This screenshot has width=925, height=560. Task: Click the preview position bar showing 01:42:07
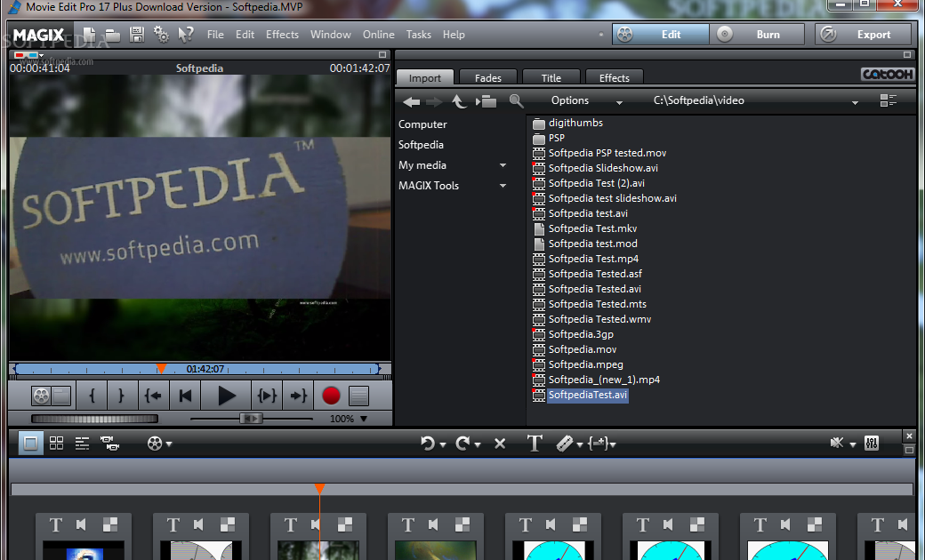197,369
